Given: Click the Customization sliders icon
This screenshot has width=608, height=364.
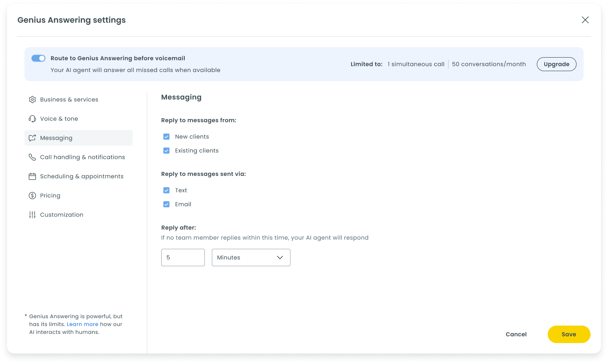Looking at the screenshot, I should coord(32,215).
